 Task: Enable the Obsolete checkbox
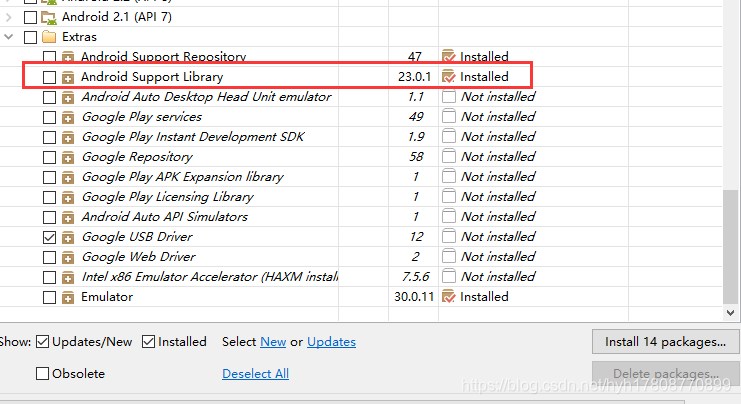[x=43, y=374]
